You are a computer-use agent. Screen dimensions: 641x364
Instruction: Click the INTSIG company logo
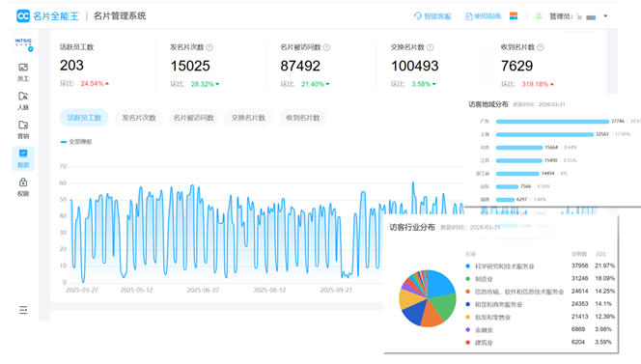tap(23, 43)
